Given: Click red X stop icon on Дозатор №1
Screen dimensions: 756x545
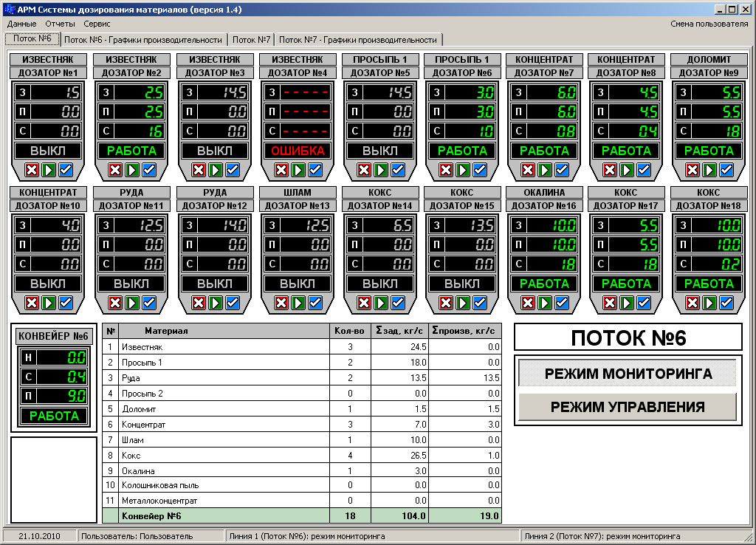Looking at the screenshot, I should pyautogui.click(x=32, y=170).
